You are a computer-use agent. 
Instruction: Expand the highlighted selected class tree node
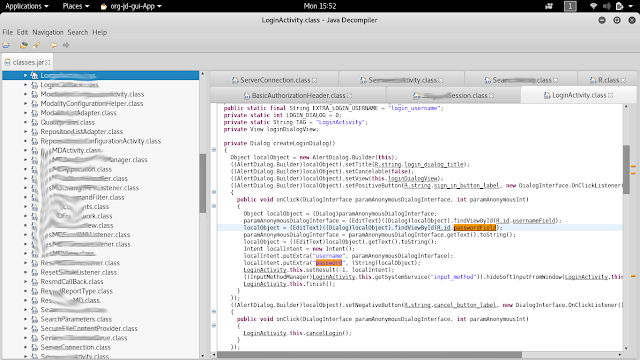coord(25,76)
